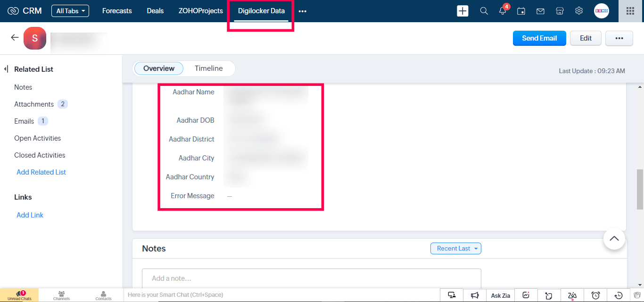Click the user profile avatar

pos(602,11)
